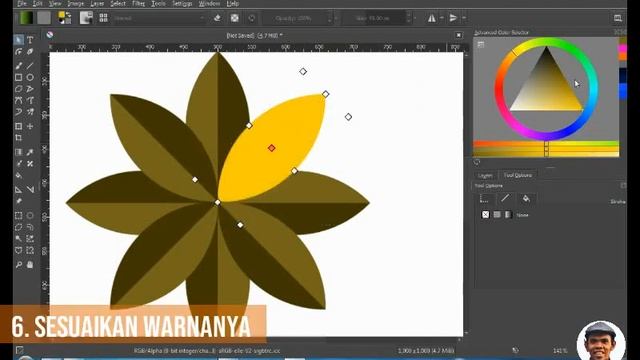Viewport: 640px width, 360px height.
Task: Open the Window menu
Action: pyautogui.click(x=209, y=4)
